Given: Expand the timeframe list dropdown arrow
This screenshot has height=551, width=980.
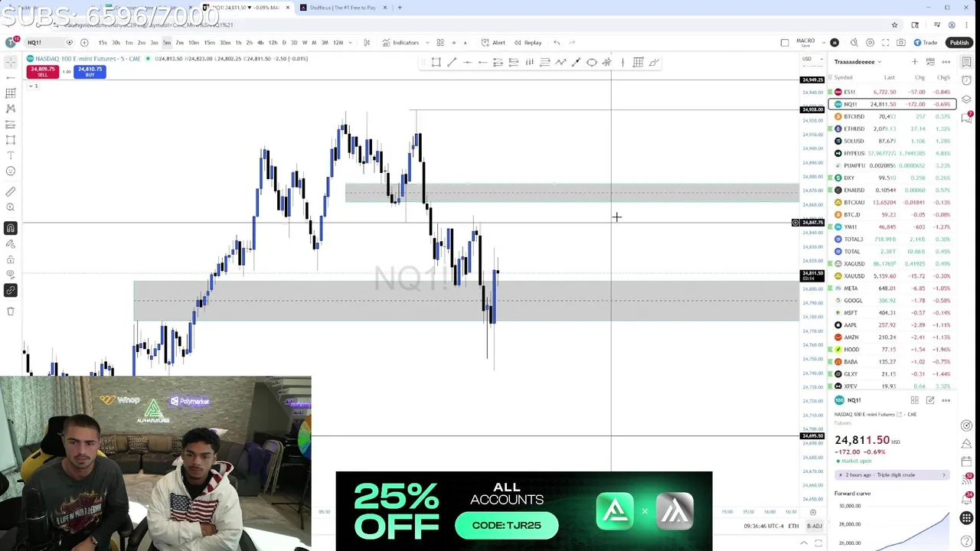Looking at the screenshot, I should tap(351, 42).
